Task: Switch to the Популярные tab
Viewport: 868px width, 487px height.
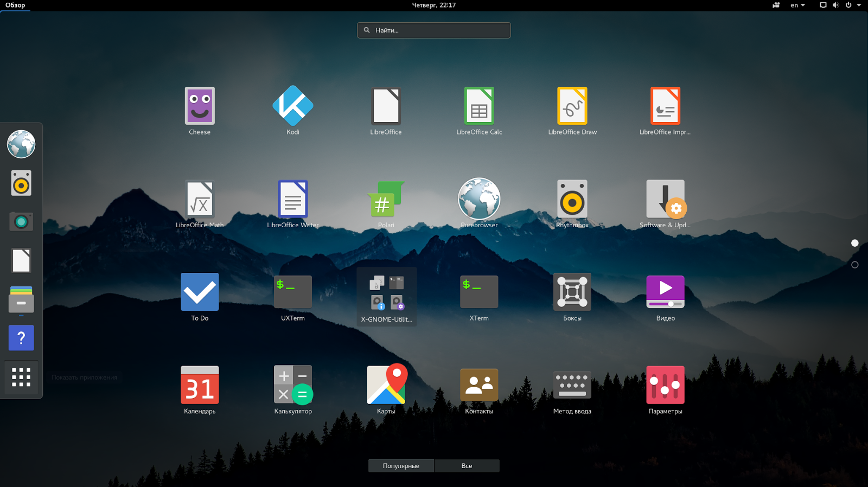Action: pos(401,466)
